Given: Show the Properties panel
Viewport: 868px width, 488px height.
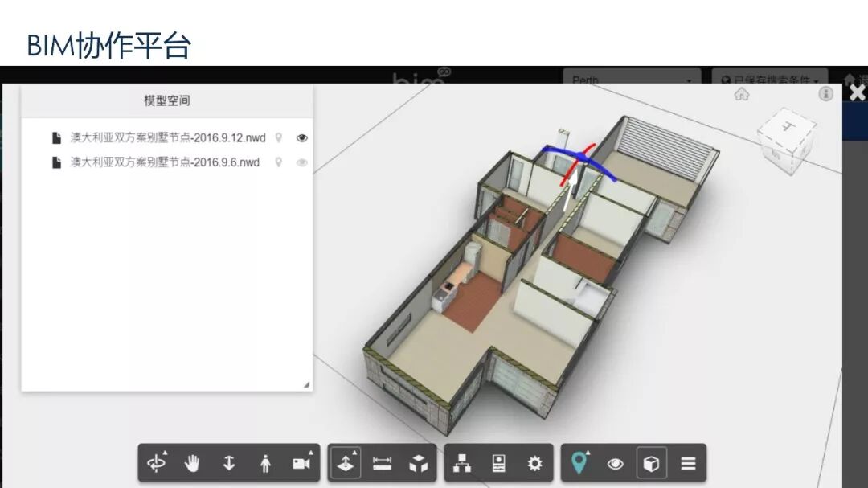Looking at the screenshot, I should [498, 463].
